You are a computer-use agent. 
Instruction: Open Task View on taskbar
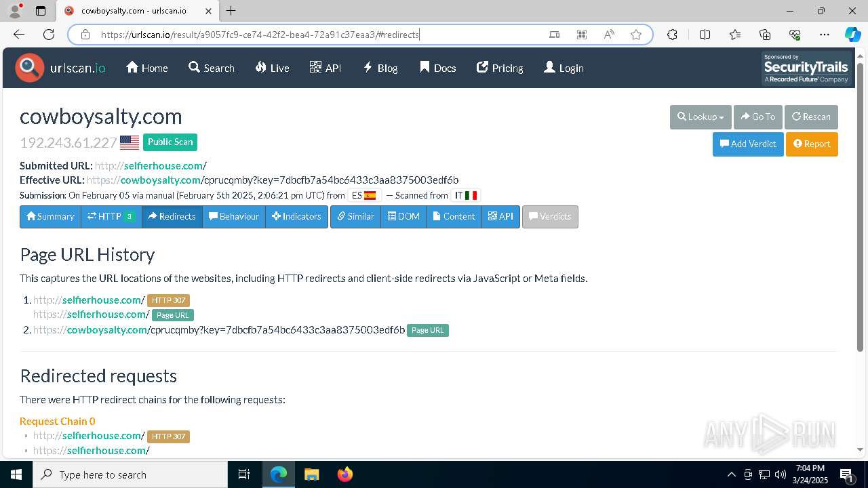[244, 474]
